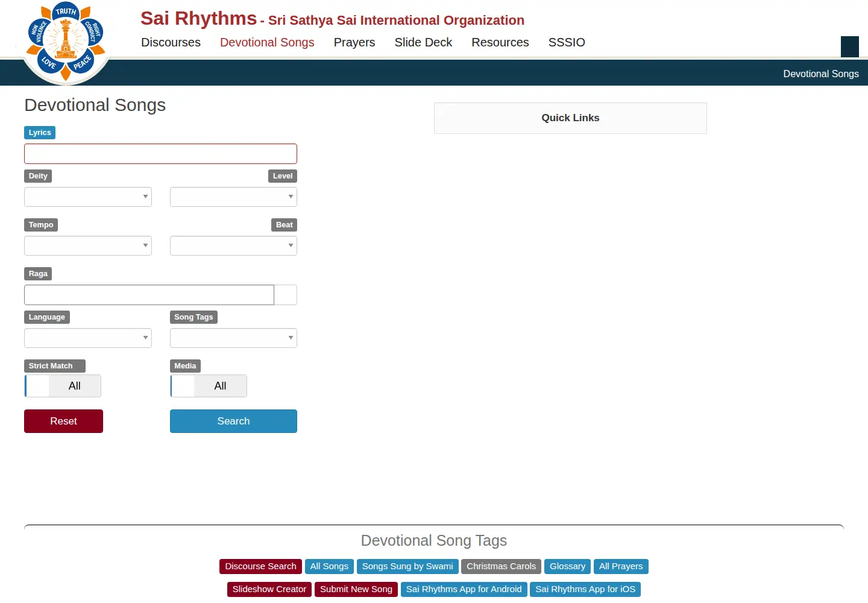This screenshot has width=868, height=603.
Task: Click the Reset button
Action: [63, 421]
